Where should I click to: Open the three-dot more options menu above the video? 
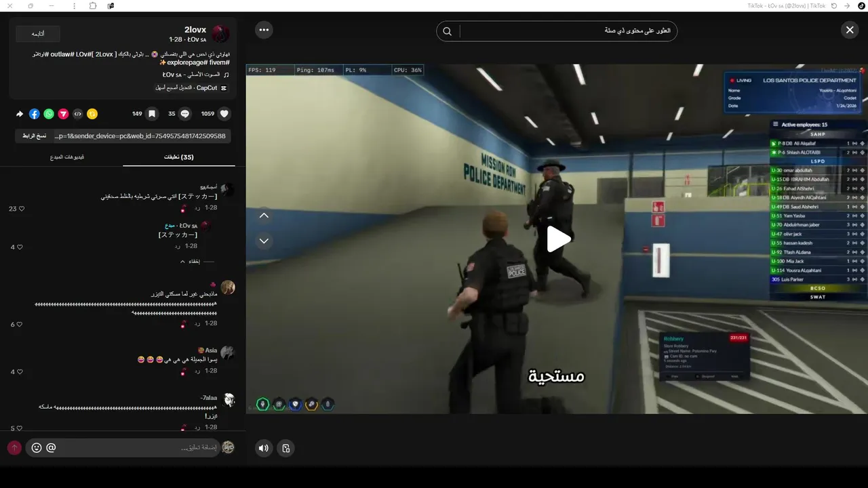pos(264,30)
